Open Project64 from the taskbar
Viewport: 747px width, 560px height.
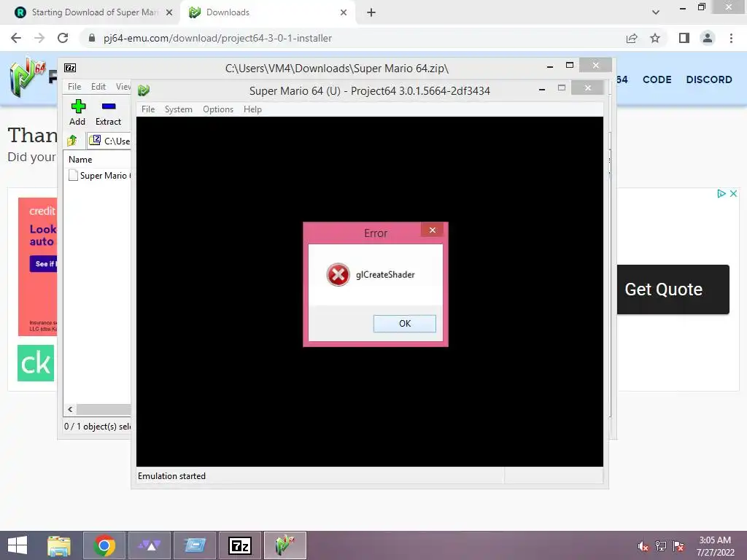click(285, 545)
